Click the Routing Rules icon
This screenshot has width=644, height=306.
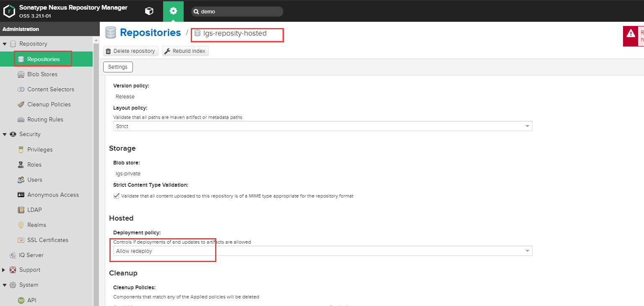point(21,119)
